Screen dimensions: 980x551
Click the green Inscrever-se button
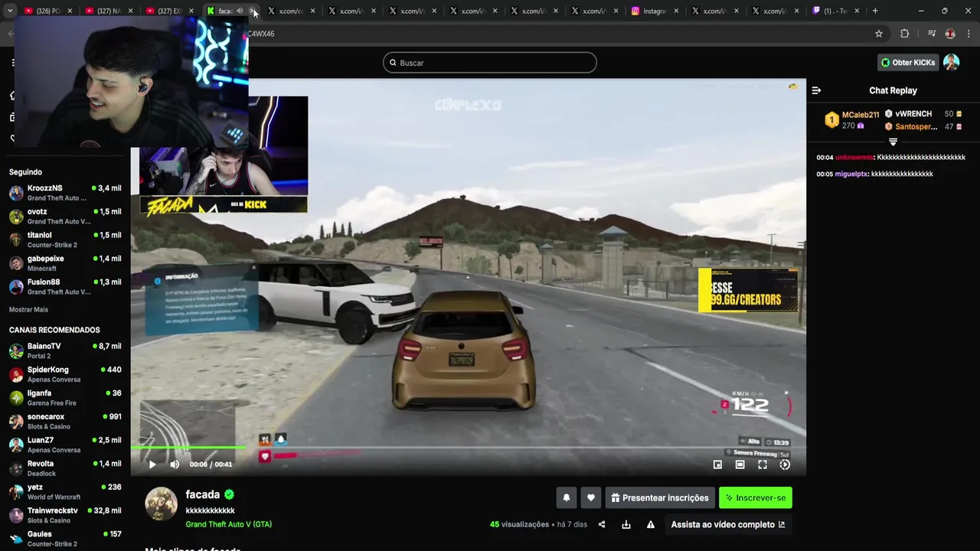coord(756,497)
